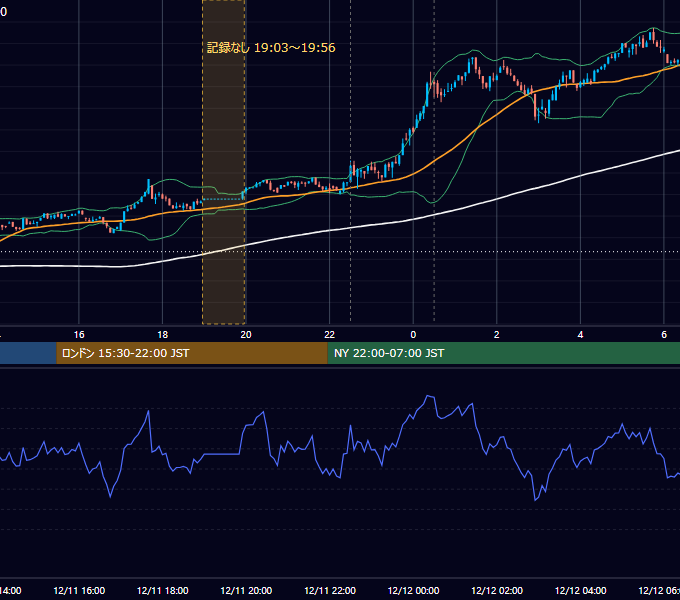Click the 12/11 18:00 date label
680x600 pixels.
[x=163, y=591]
